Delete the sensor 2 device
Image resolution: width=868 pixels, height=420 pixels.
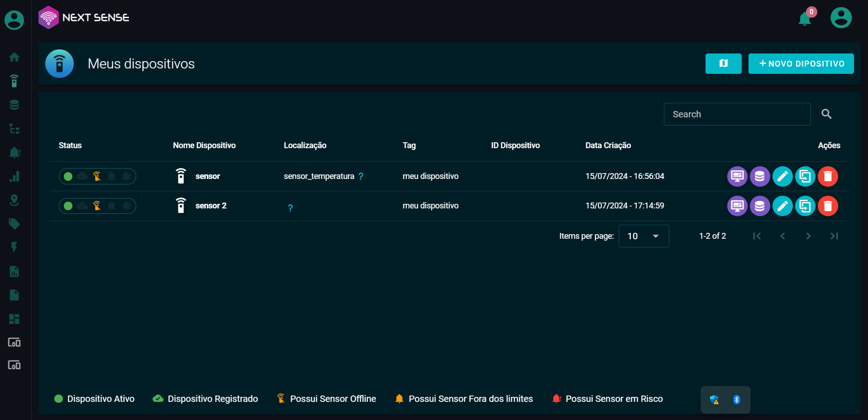click(828, 206)
